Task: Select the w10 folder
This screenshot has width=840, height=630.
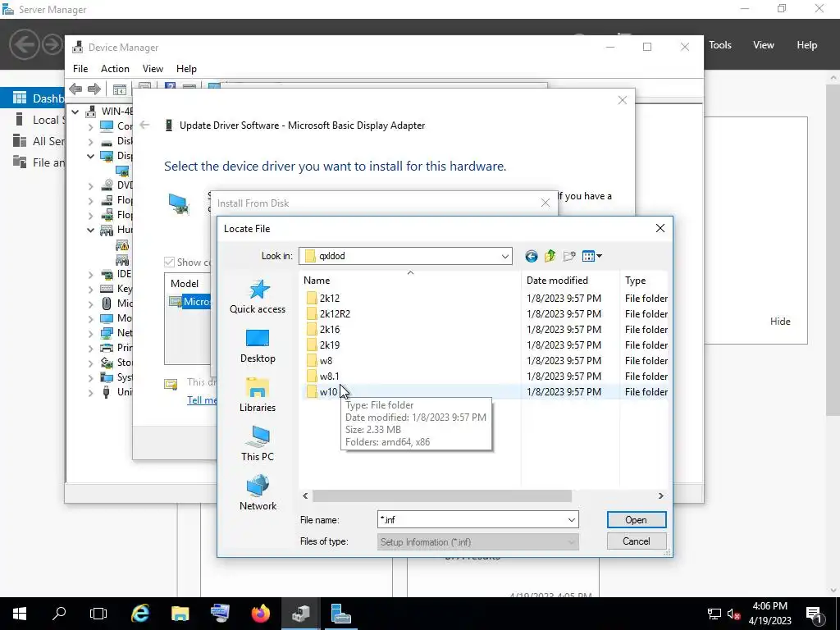Action: pos(328,391)
